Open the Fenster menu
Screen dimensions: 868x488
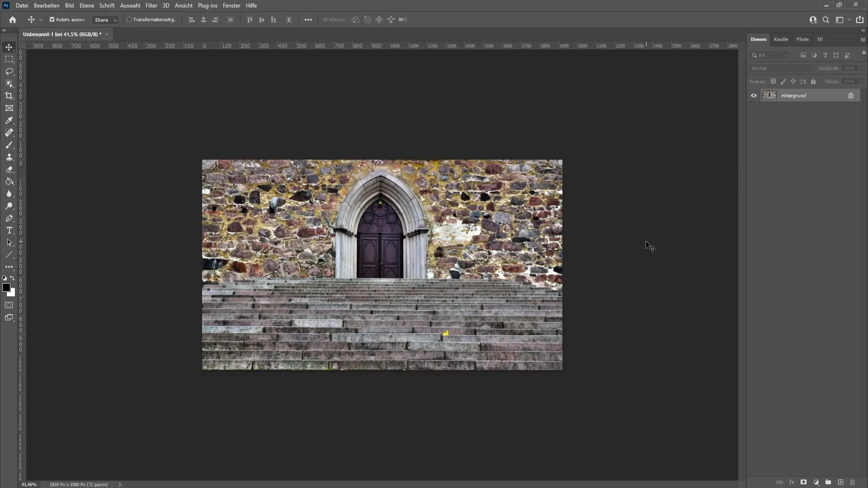click(x=231, y=5)
